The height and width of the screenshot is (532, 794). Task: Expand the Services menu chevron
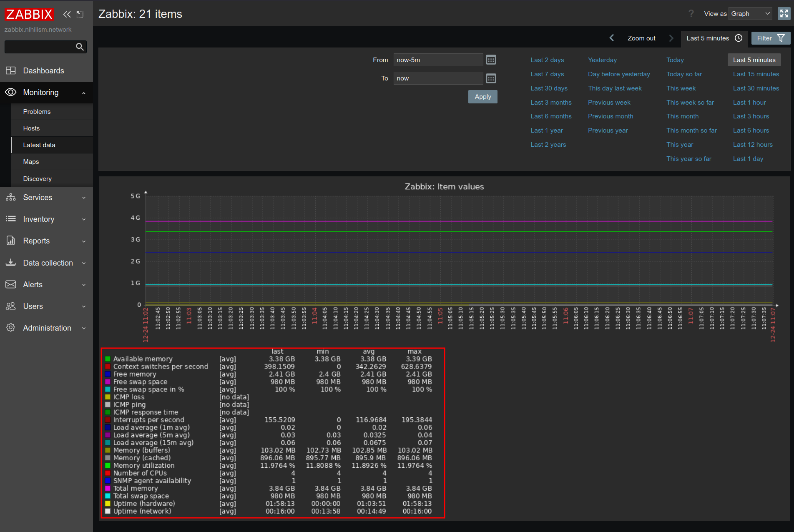[x=84, y=198]
